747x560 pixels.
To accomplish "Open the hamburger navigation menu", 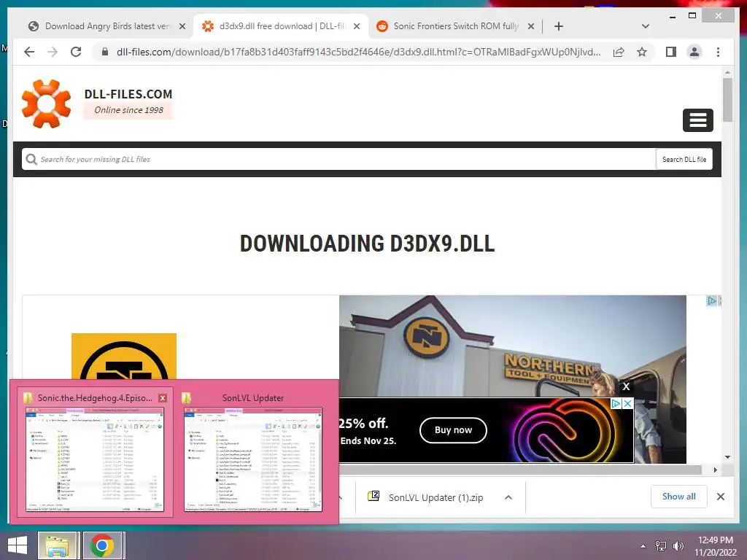I will pos(697,120).
